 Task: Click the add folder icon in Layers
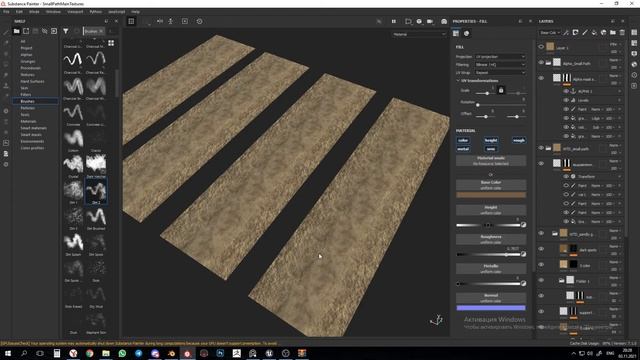tap(613, 33)
